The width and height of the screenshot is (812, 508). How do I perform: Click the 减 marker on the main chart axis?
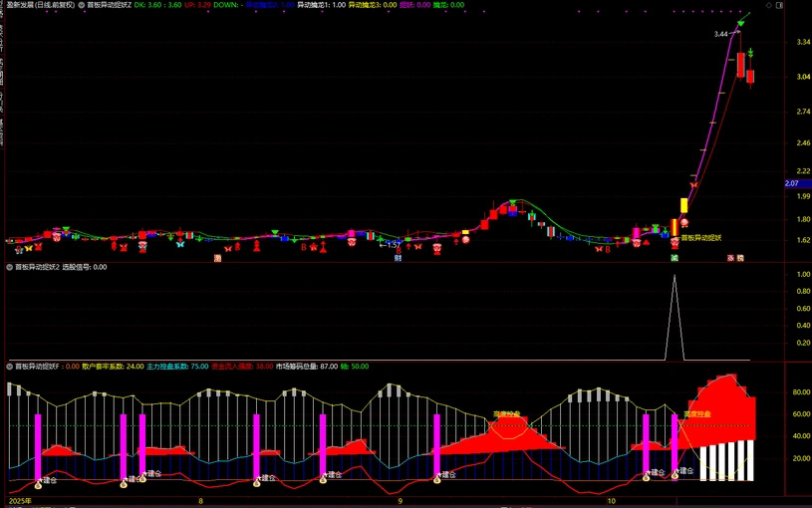pos(675,258)
